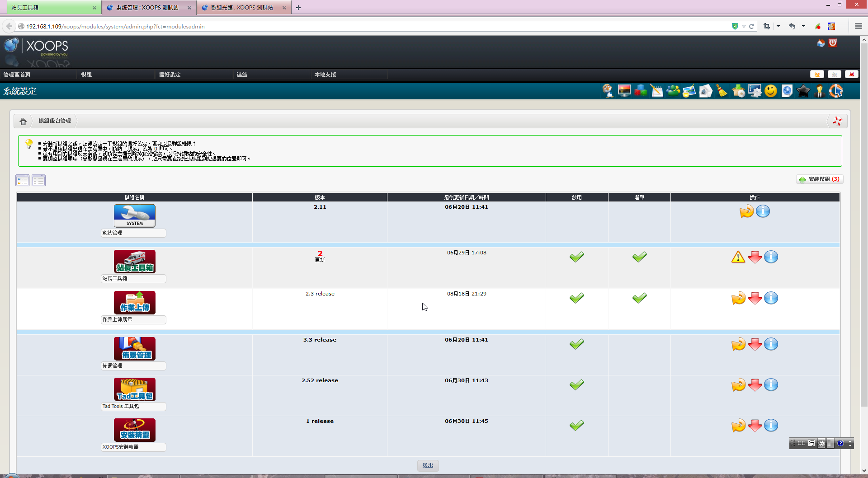Toggle menu visibility of 站長工具箱 module
Screen dimensions: 868x478
[640, 257]
